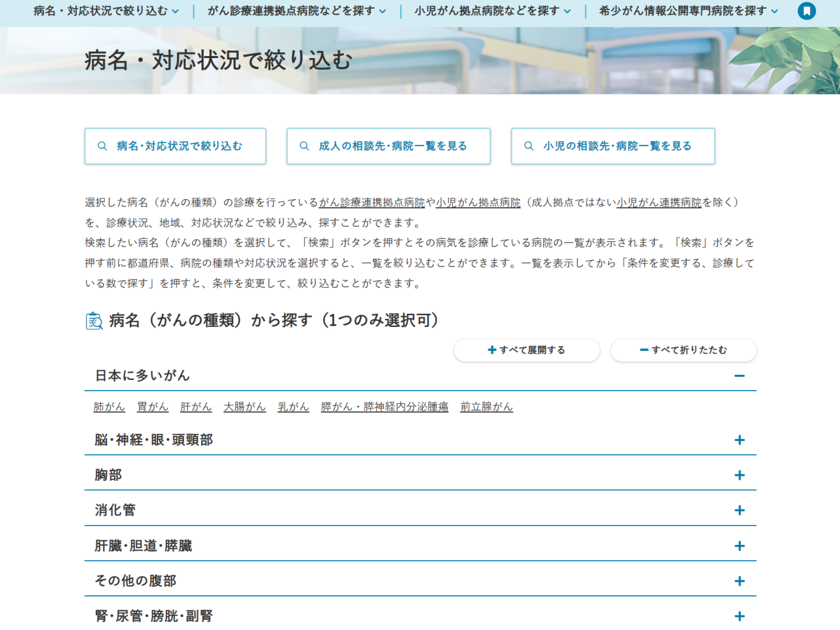
Task: Select the 前立腺がん link
Action: [x=486, y=406]
